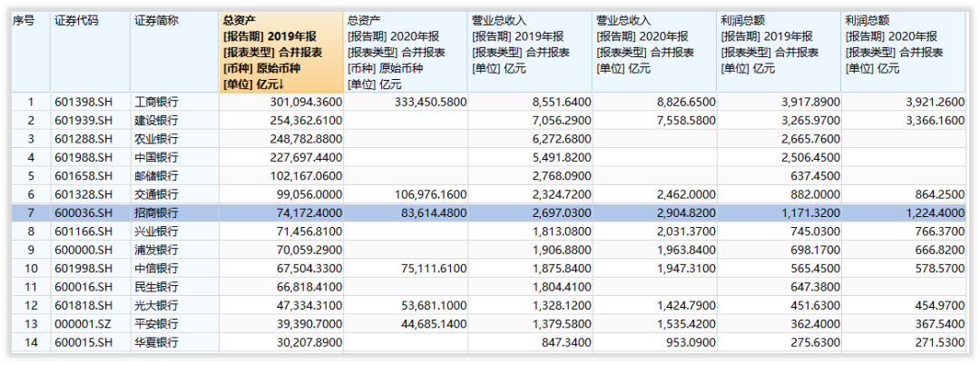Select the 交通银行 name cell
The image size is (980, 365).
click(x=174, y=194)
